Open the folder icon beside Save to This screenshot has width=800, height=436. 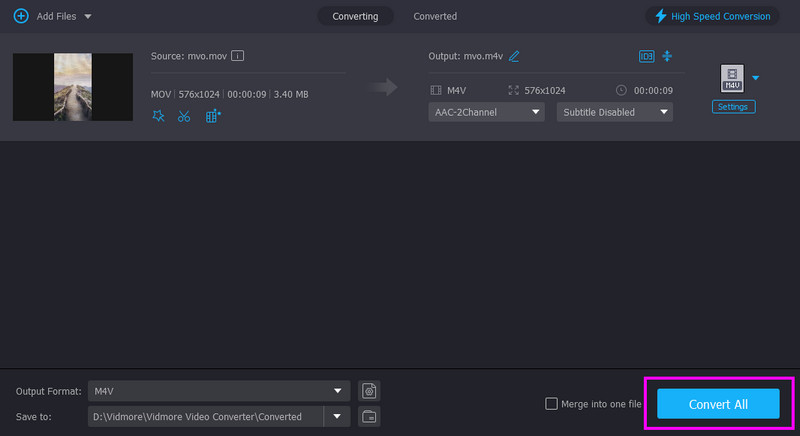tap(369, 415)
